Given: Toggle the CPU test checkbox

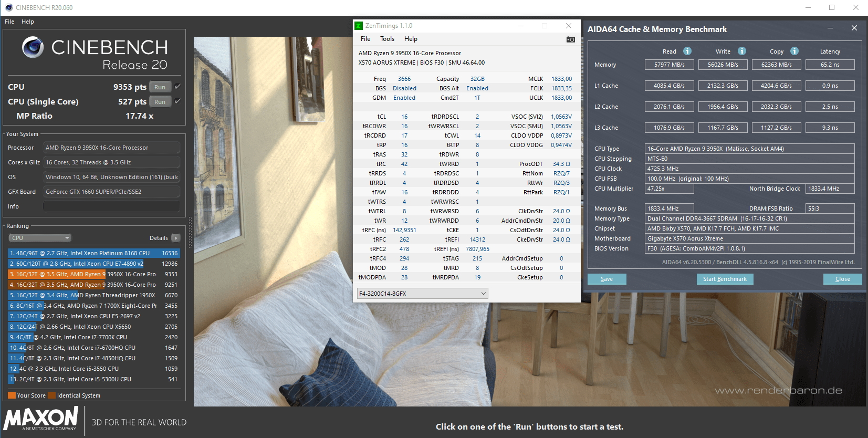Looking at the screenshot, I should tap(177, 87).
